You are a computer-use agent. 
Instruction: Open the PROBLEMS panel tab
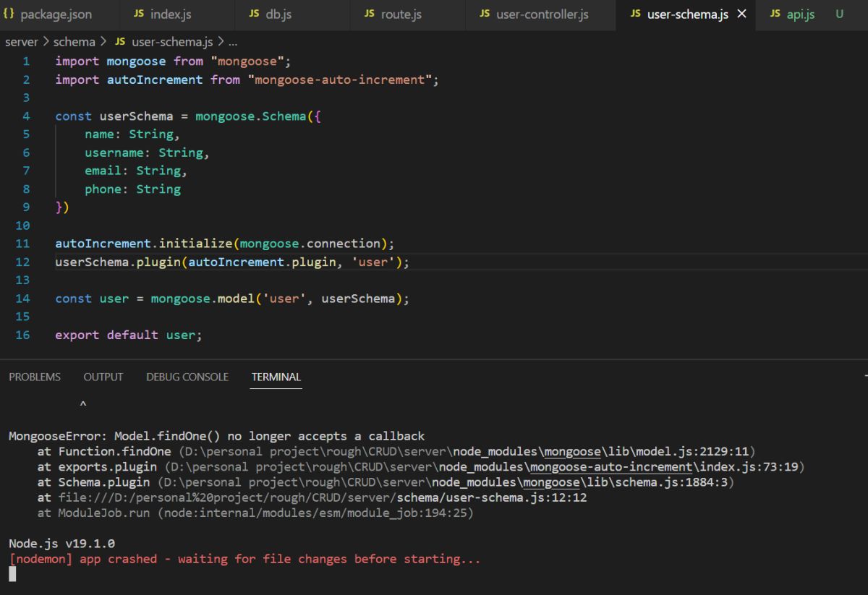pyautogui.click(x=35, y=377)
